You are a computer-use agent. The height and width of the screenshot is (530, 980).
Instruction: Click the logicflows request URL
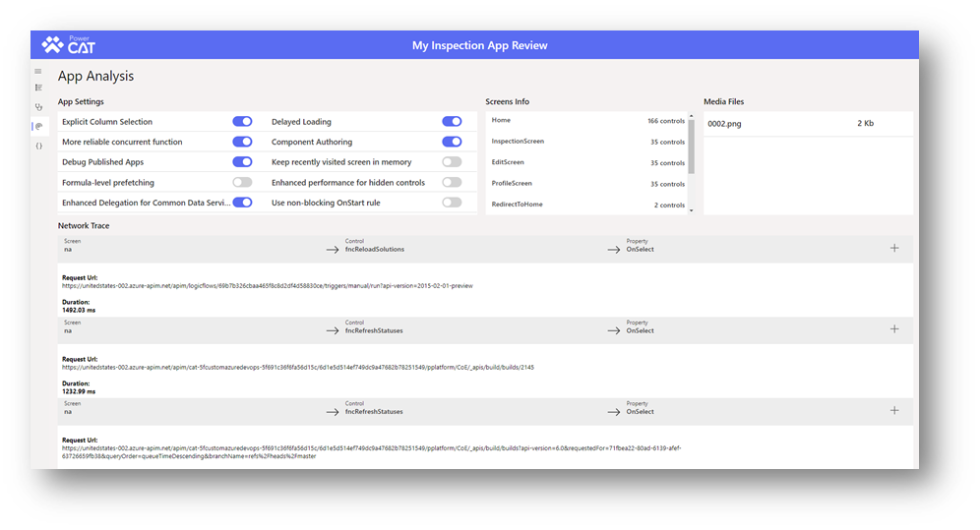[267, 286]
